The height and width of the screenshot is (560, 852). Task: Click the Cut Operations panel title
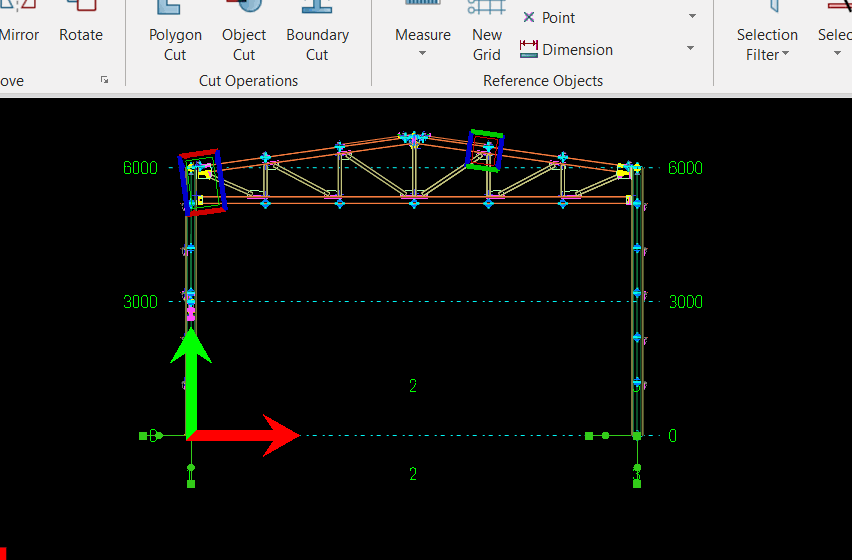click(x=248, y=81)
